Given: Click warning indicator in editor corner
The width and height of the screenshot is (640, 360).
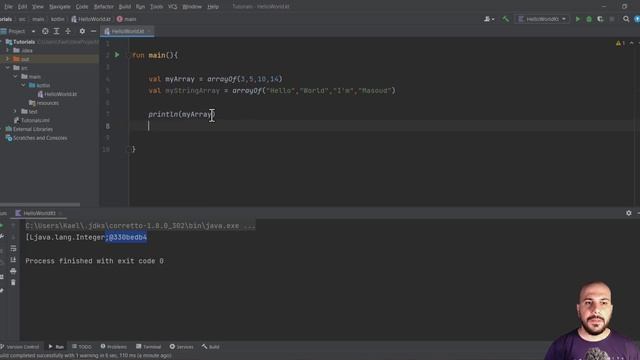Looking at the screenshot, I should 620,43.
